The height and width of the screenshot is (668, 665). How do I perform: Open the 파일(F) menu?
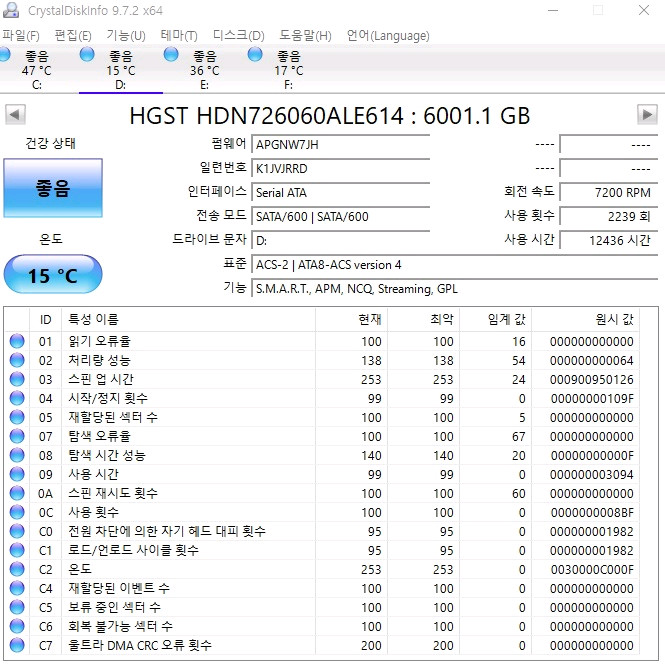tap(21, 35)
